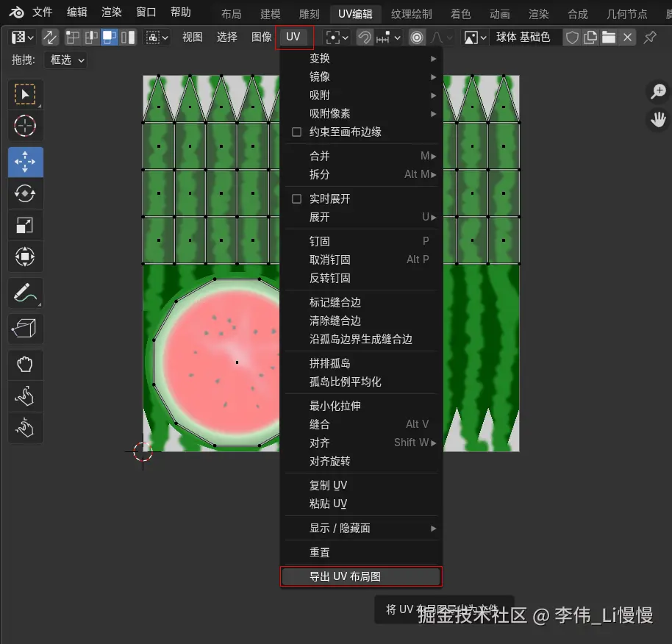Open the 图像 menu

(261, 37)
